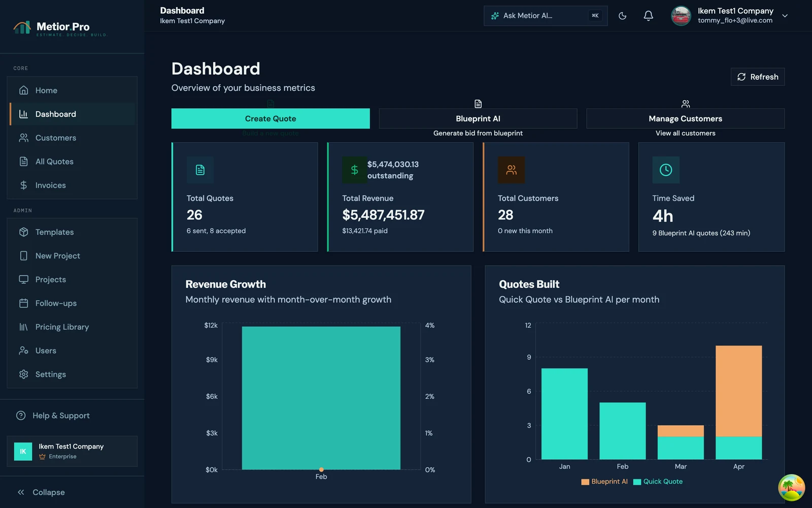Click the Settings gear icon
Image resolution: width=812 pixels, height=508 pixels.
point(23,374)
